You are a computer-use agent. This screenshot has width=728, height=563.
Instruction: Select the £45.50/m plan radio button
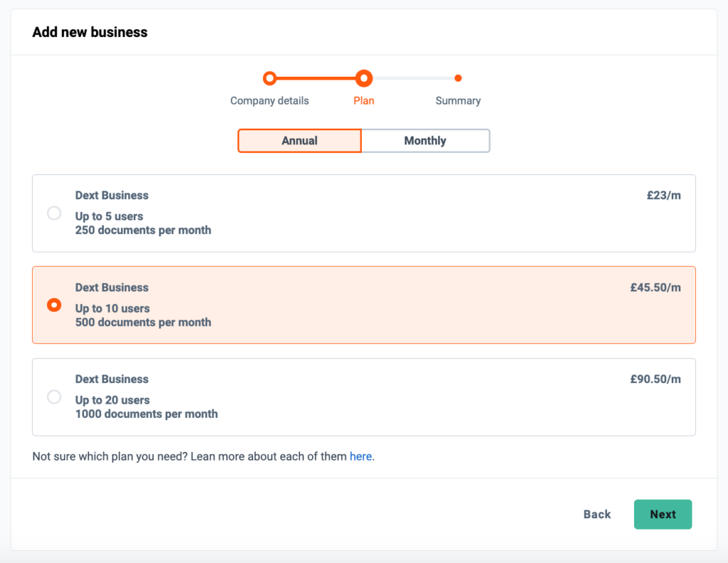click(54, 305)
